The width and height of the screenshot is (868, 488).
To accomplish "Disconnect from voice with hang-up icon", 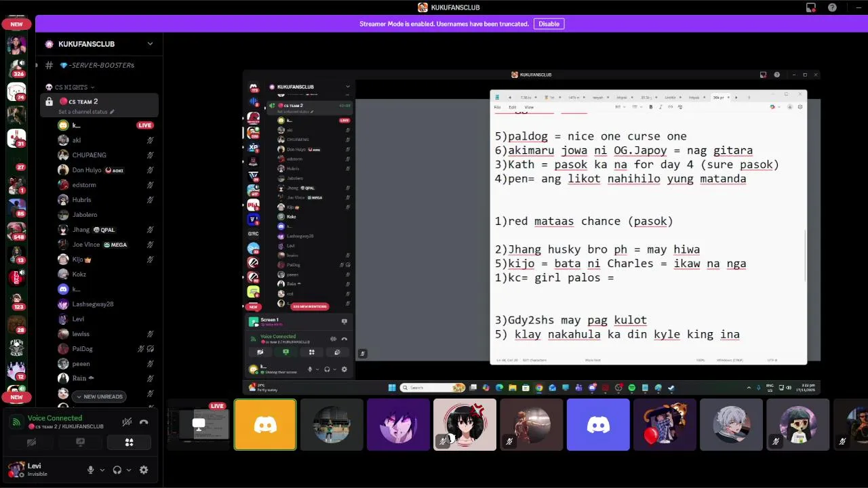I will [144, 422].
